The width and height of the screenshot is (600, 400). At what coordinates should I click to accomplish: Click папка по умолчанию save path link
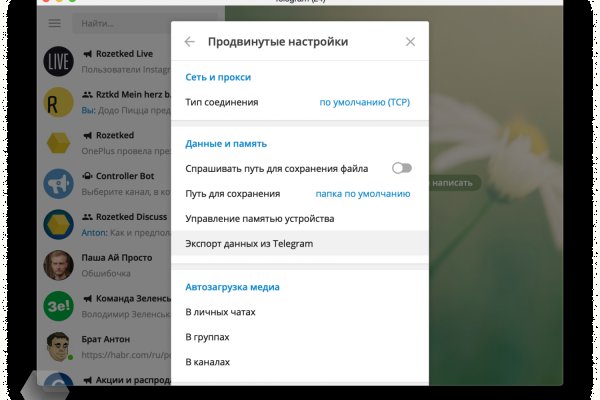362,193
